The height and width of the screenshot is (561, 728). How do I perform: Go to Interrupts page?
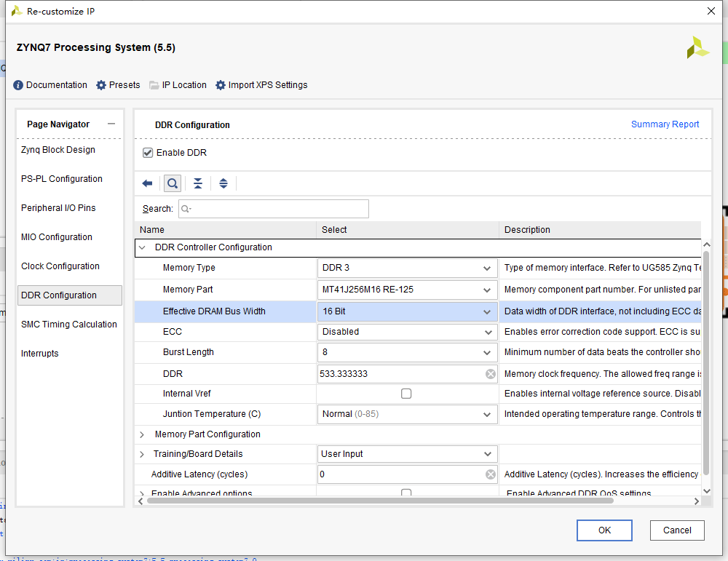[x=40, y=354]
